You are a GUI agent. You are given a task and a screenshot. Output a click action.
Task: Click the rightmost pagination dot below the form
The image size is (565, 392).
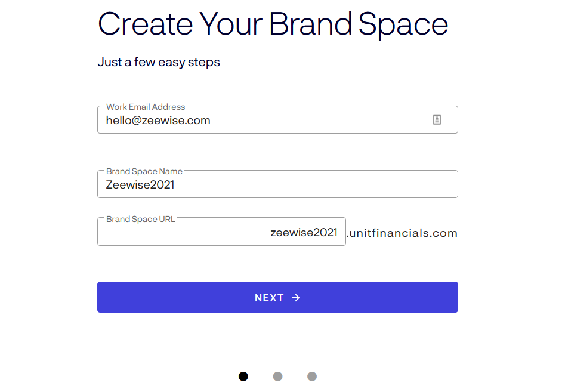(312, 376)
